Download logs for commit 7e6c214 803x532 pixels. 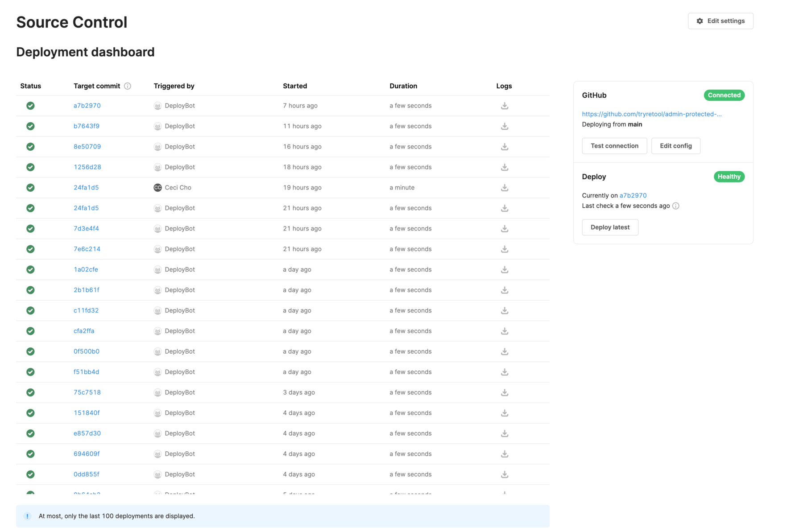pos(505,249)
